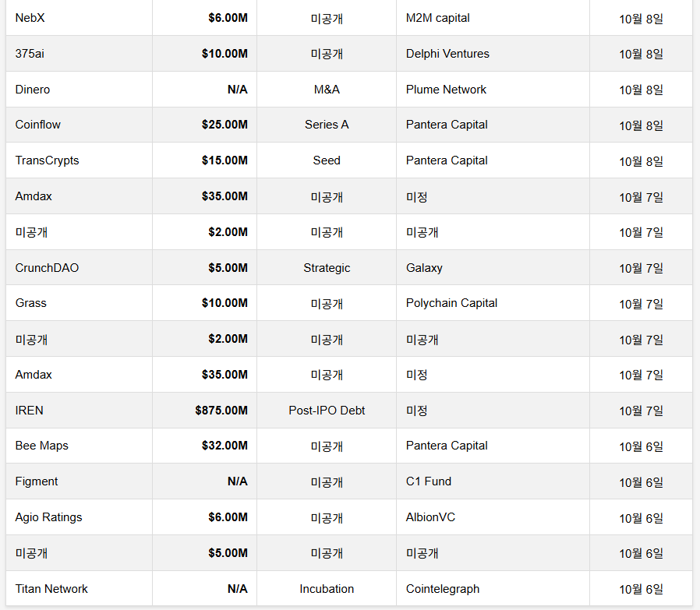Click the NebX project name
Screen dimensions: 700x610
pyautogui.click(x=30, y=18)
